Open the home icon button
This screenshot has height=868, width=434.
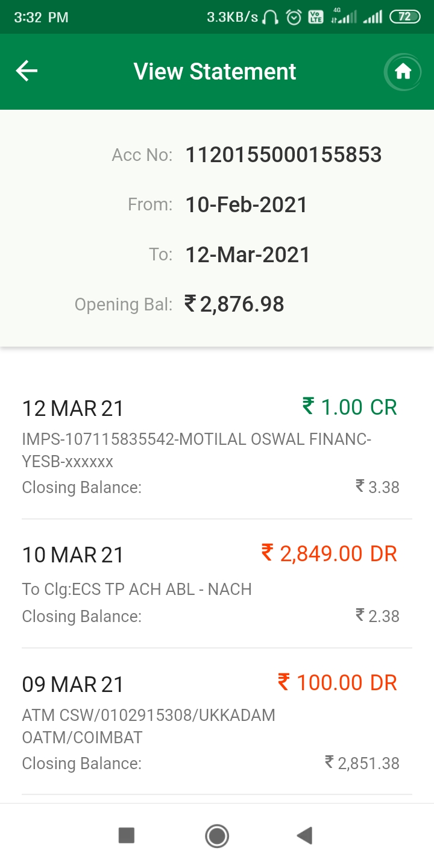pyautogui.click(x=403, y=72)
